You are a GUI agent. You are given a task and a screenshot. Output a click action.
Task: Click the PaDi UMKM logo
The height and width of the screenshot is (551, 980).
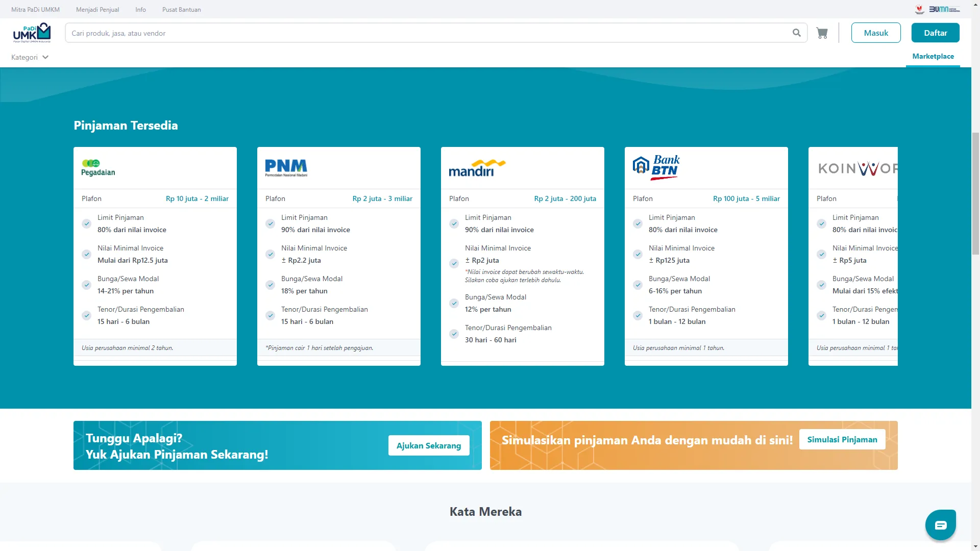32,33
